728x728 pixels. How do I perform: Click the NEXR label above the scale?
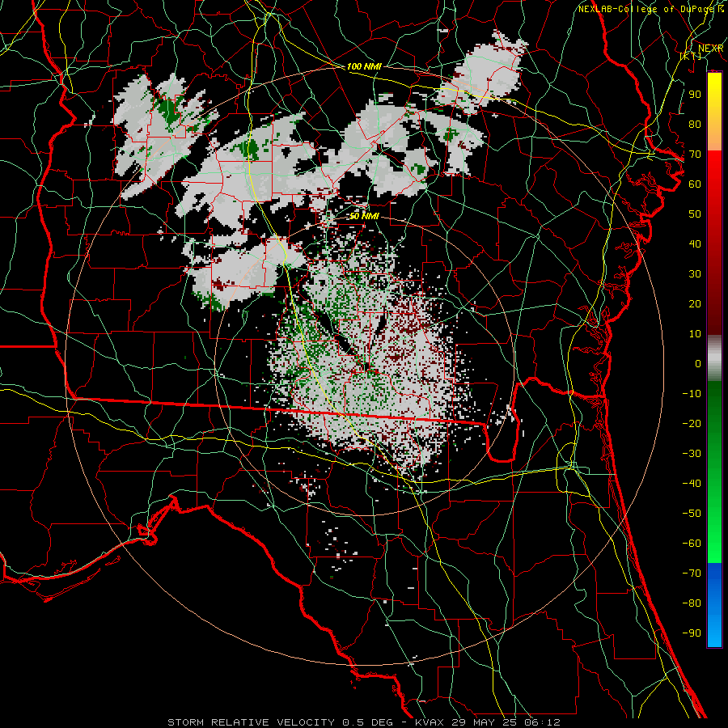(710, 49)
